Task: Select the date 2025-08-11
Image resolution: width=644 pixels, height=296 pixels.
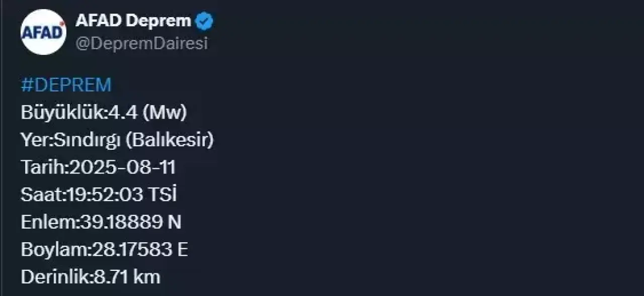Action: [122, 167]
